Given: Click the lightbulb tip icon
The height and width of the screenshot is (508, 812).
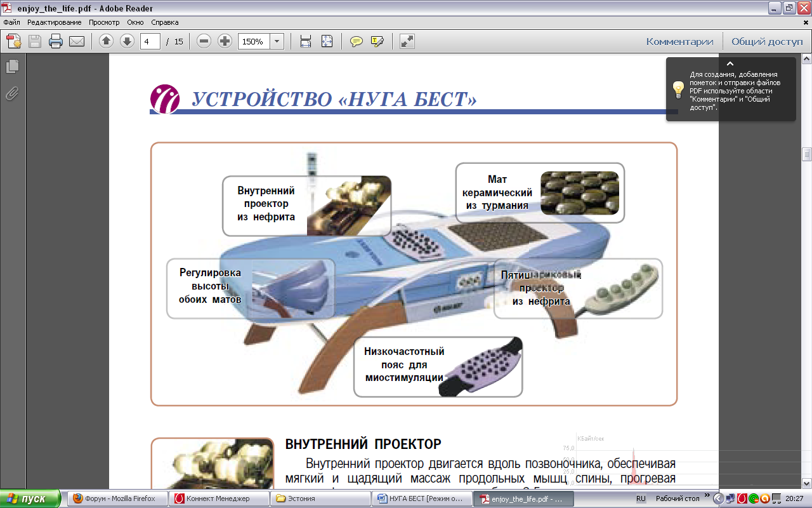Looking at the screenshot, I should pos(678,89).
